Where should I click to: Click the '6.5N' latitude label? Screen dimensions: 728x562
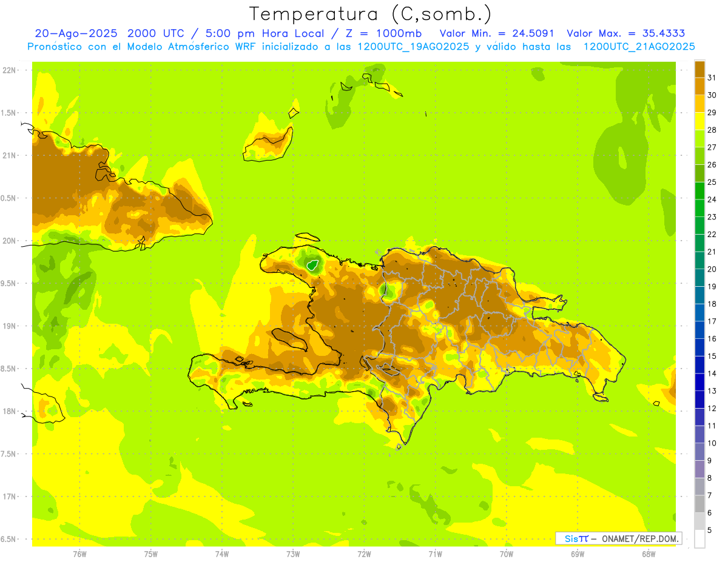(x=8, y=539)
